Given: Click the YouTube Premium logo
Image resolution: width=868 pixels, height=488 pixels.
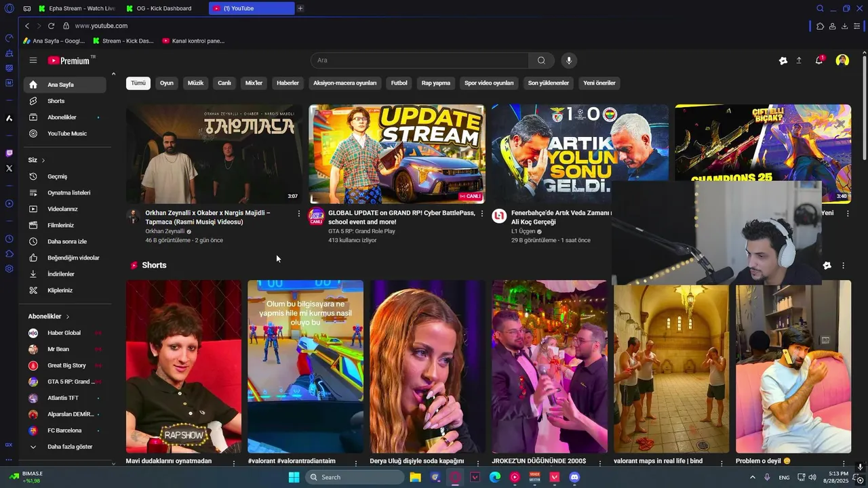Looking at the screenshot, I should (69, 60).
